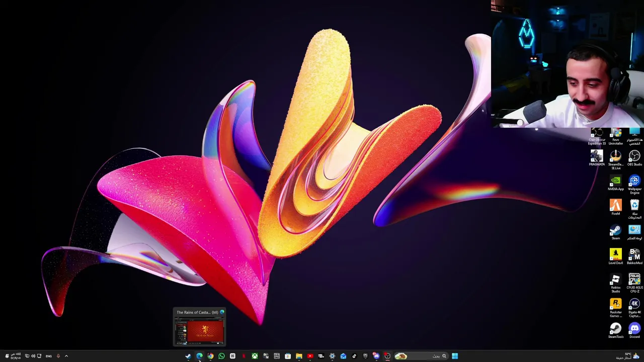This screenshot has width=644, height=362.
Task: Select the FiveM desktop shortcut
Action: (615, 208)
